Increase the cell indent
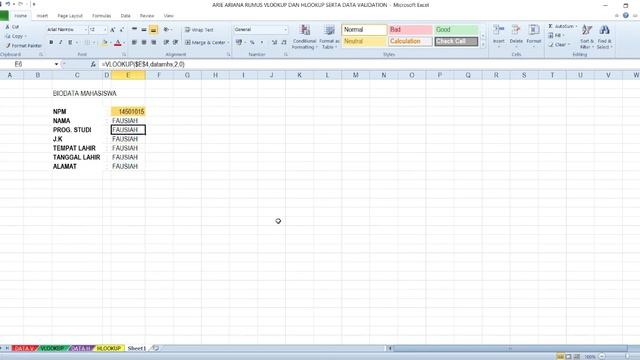Screen dimensions: 640x360 [x=175, y=42]
